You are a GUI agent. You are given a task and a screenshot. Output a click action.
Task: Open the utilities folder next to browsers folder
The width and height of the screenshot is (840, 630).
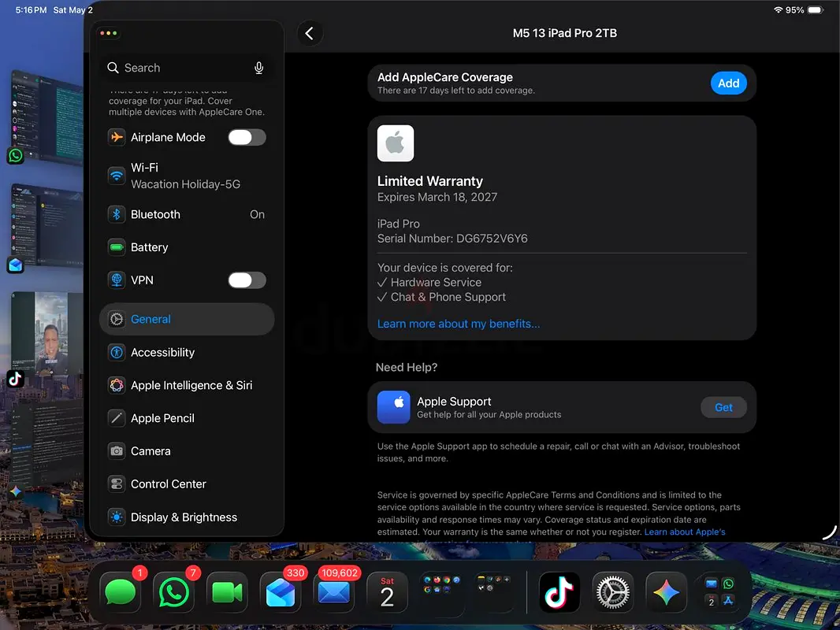pos(494,592)
